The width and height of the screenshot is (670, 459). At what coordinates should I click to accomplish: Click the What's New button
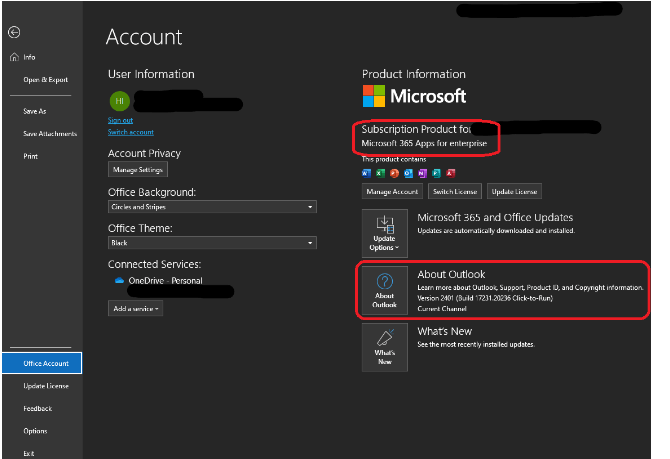[x=385, y=347]
